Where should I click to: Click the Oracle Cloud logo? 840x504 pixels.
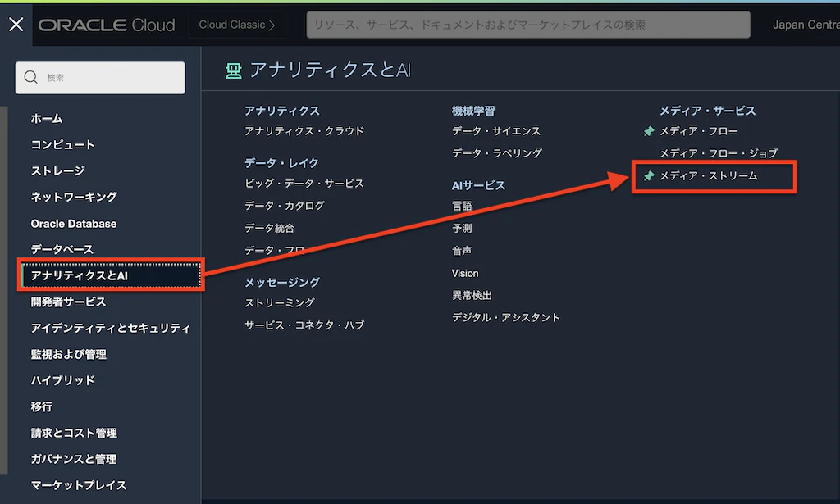tap(107, 25)
